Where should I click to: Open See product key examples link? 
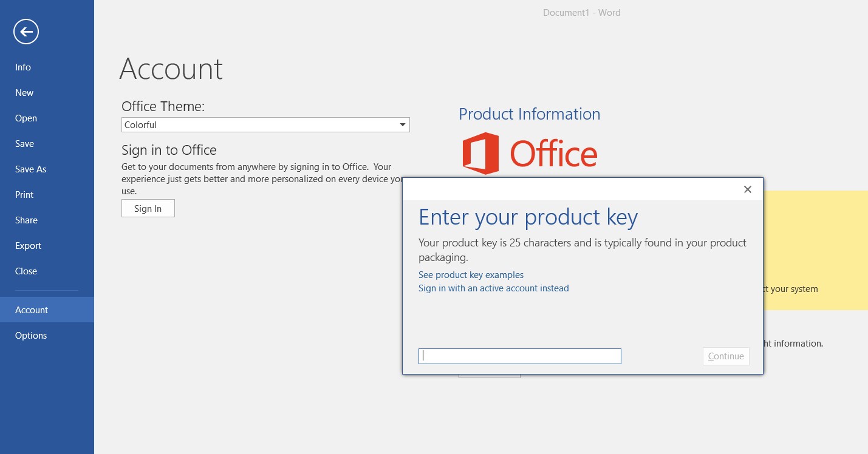point(471,274)
